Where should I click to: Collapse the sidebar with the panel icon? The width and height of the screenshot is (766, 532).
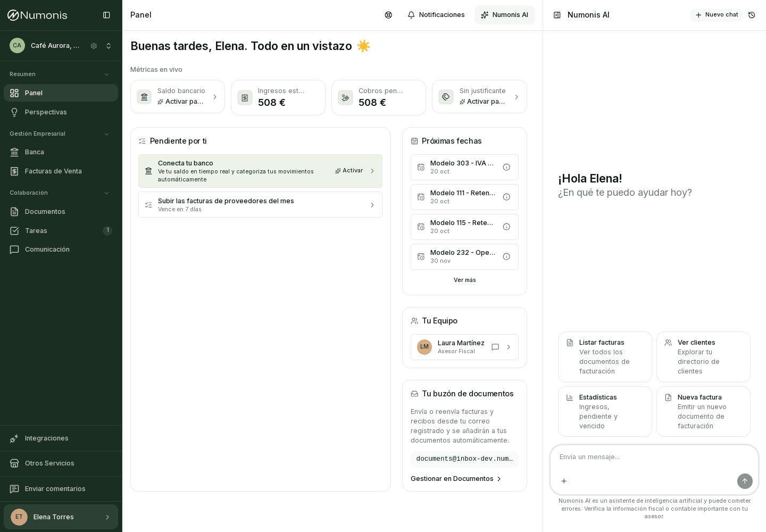(x=106, y=15)
